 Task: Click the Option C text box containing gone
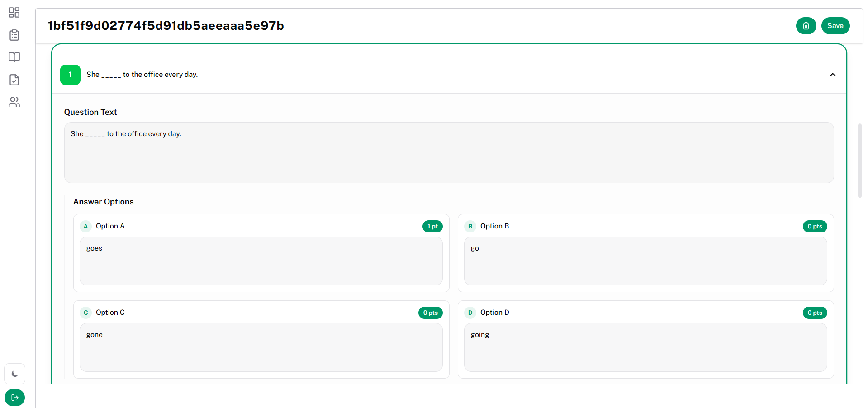(x=261, y=347)
